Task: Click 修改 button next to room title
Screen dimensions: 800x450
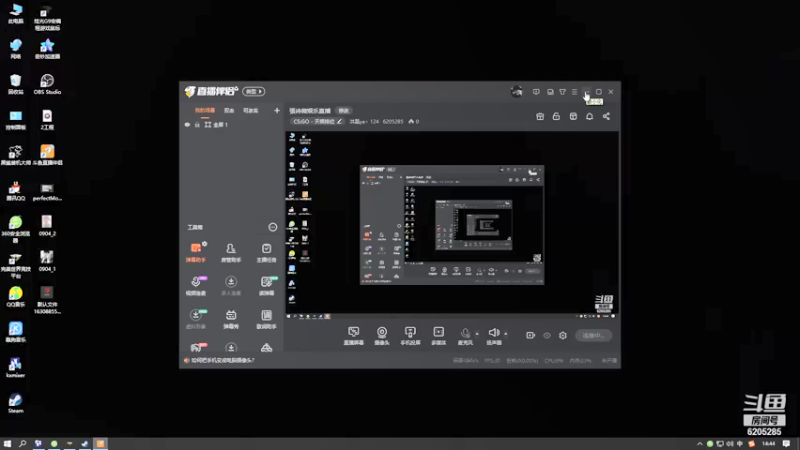Action: (344, 111)
